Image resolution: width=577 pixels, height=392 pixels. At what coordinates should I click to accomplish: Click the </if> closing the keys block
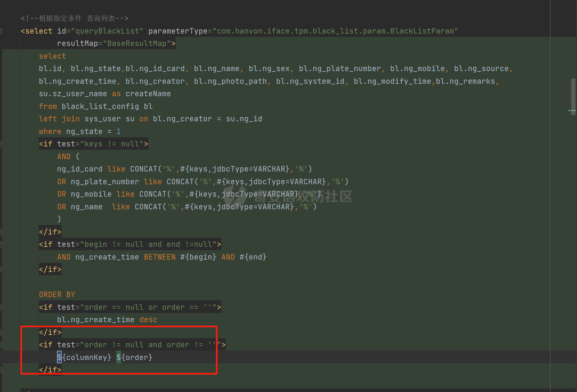[50, 232]
